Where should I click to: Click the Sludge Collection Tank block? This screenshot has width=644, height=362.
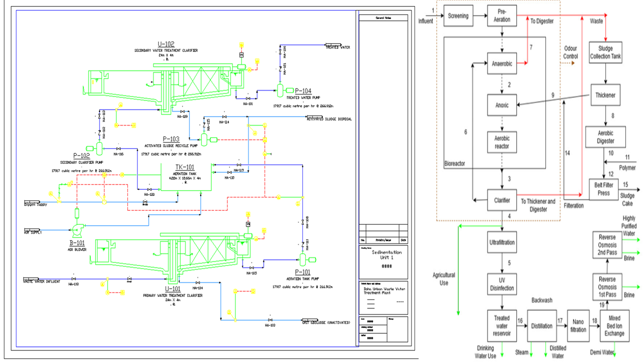[x=605, y=52]
